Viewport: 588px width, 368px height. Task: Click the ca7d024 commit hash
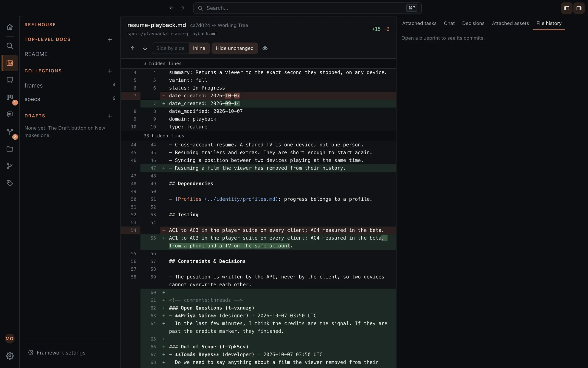click(200, 25)
